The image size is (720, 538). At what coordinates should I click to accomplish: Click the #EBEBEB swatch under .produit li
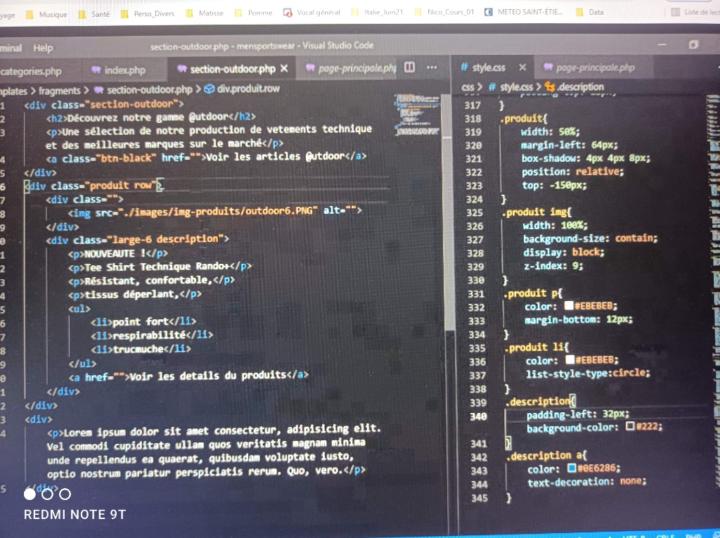[x=570, y=359]
